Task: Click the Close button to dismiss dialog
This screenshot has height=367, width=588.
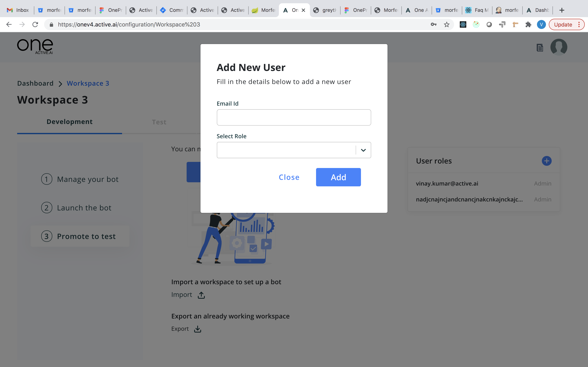Action: [x=289, y=177]
